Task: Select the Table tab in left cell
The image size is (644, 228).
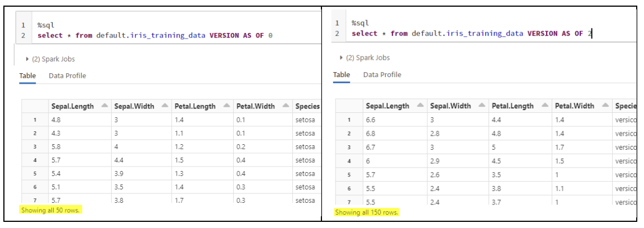Action: click(x=27, y=75)
